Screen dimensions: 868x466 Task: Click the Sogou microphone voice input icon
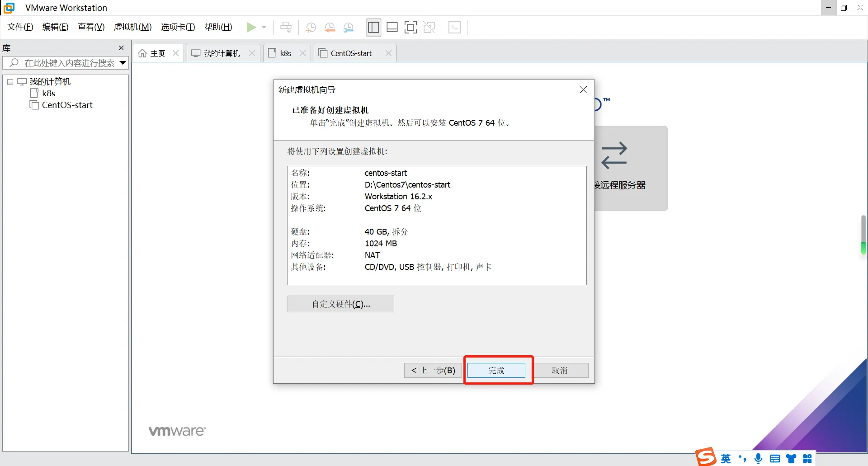pyautogui.click(x=758, y=459)
